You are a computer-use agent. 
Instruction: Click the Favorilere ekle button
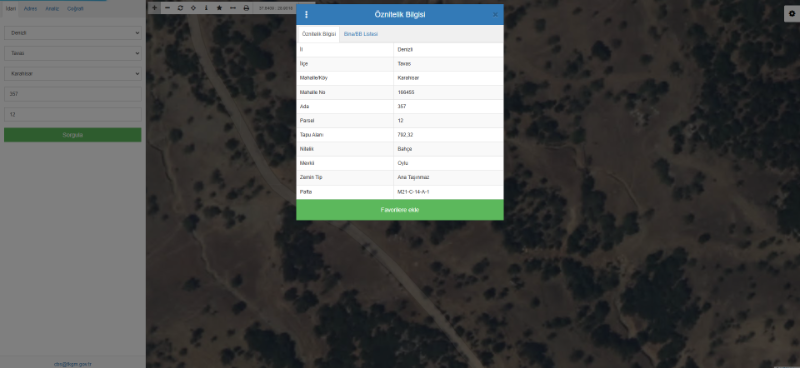[x=400, y=210]
